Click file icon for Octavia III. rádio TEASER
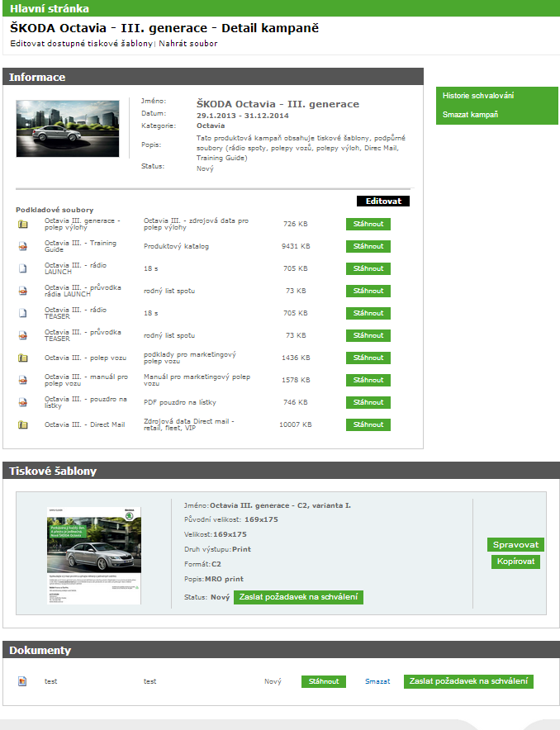 point(22,313)
